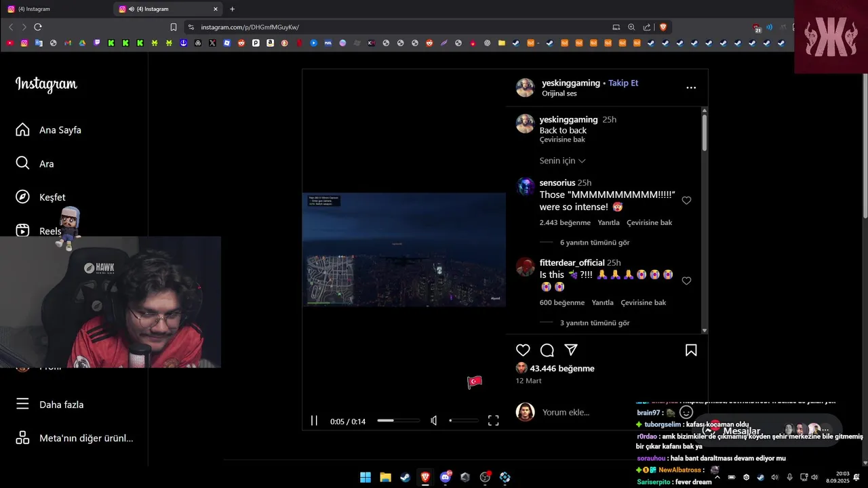Click the Instagram logo
This screenshot has height=488, width=868.
click(46, 84)
